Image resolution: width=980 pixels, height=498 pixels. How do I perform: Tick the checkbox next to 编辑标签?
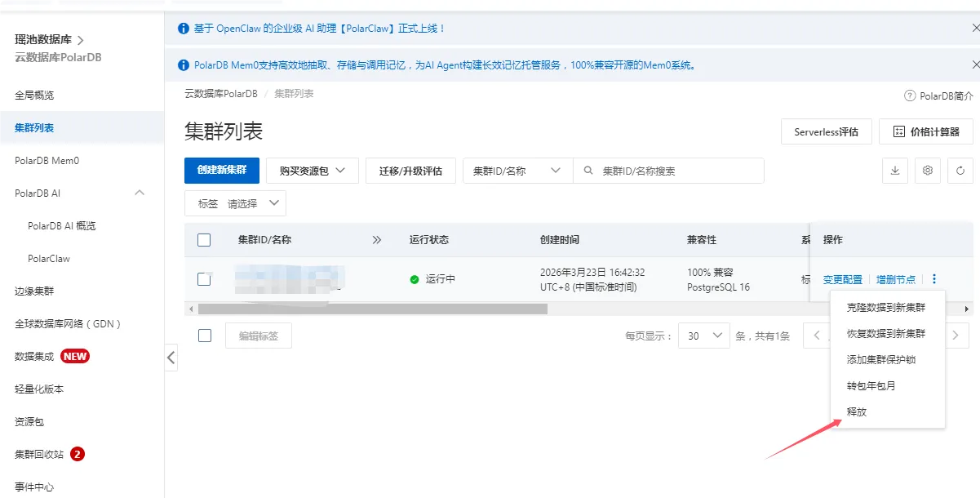tap(204, 336)
